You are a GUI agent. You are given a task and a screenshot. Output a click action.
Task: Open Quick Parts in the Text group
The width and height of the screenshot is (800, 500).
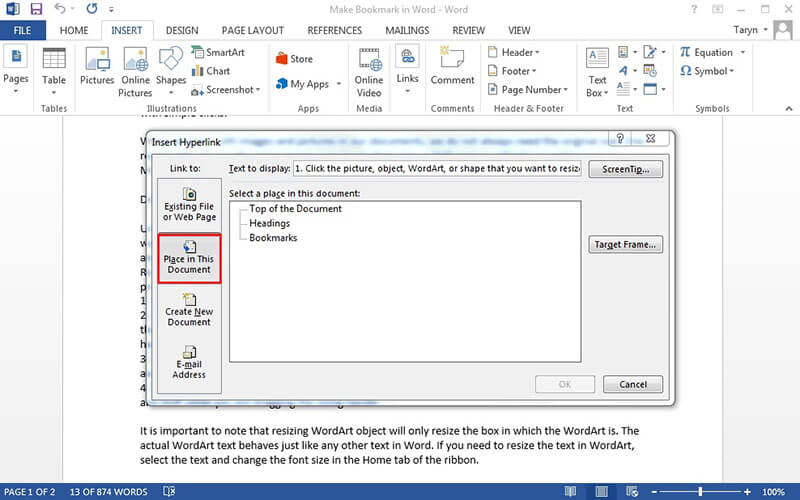point(627,52)
